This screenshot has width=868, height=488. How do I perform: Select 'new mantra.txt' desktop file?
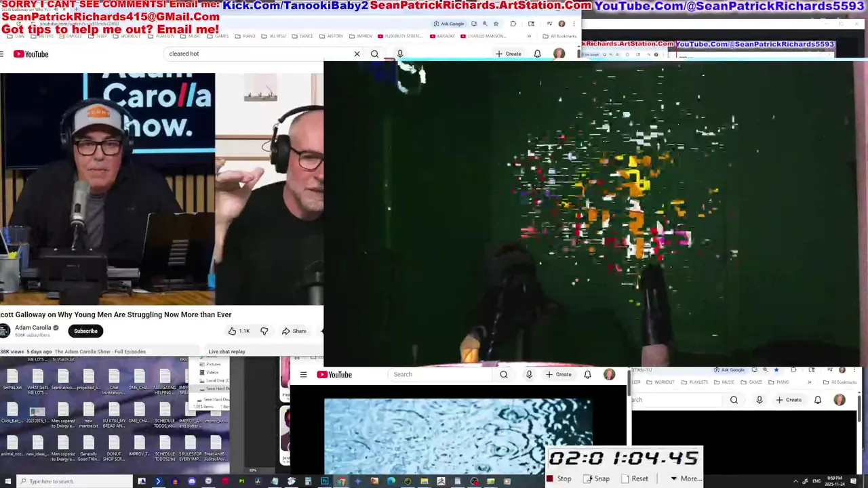pos(89,412)
